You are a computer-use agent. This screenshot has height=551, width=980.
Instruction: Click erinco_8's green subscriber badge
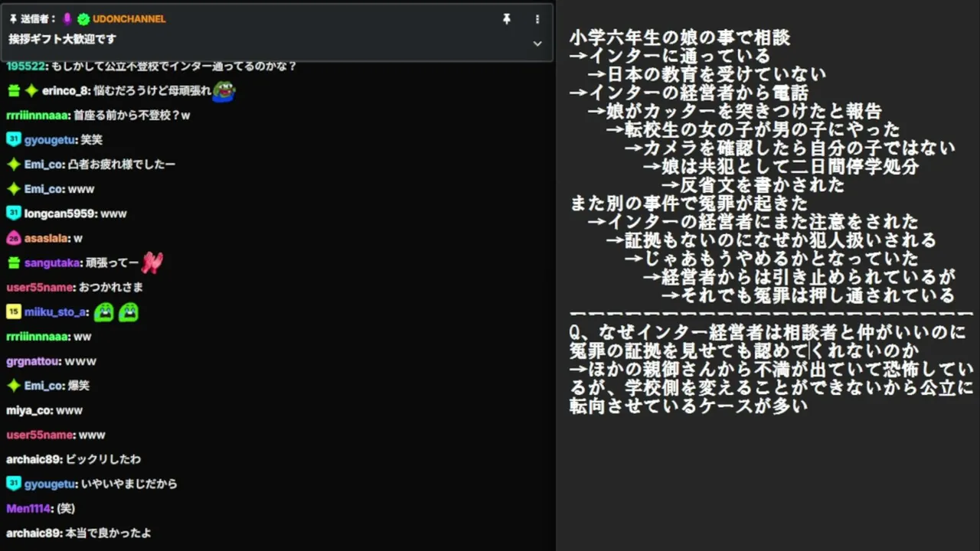pyautogui.click(x=13, y=91)
